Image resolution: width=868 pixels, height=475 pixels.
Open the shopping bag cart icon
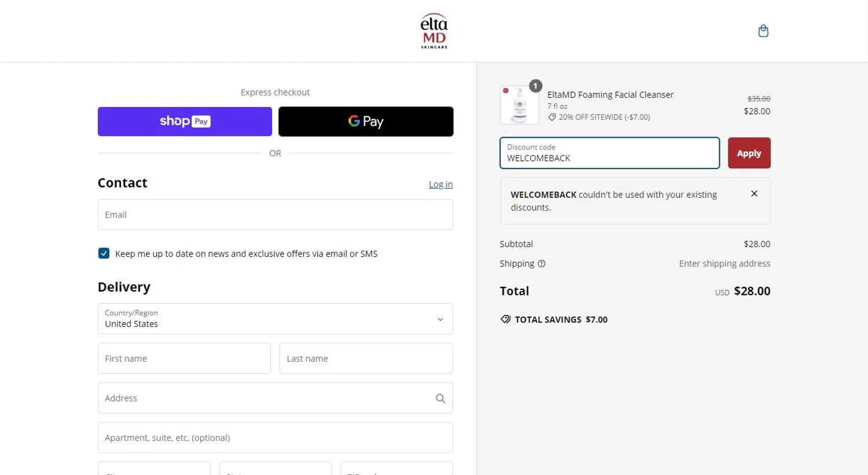pos(763,31)
